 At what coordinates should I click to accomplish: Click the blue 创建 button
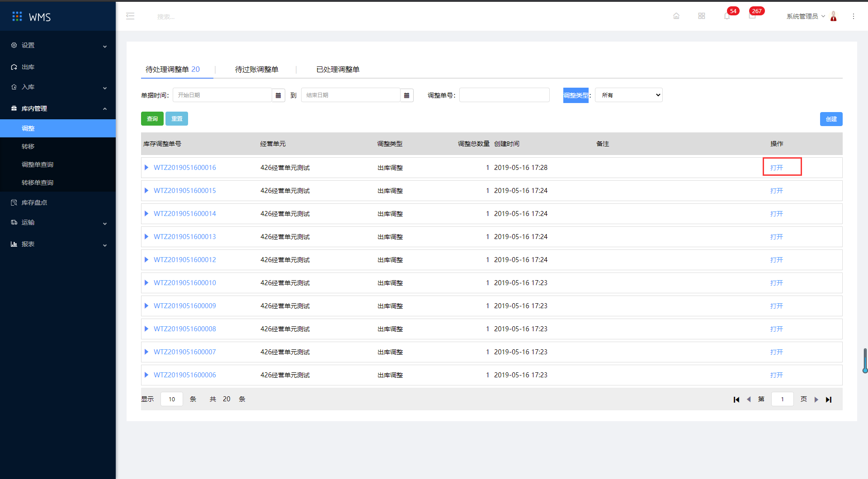tap(831, 119)
